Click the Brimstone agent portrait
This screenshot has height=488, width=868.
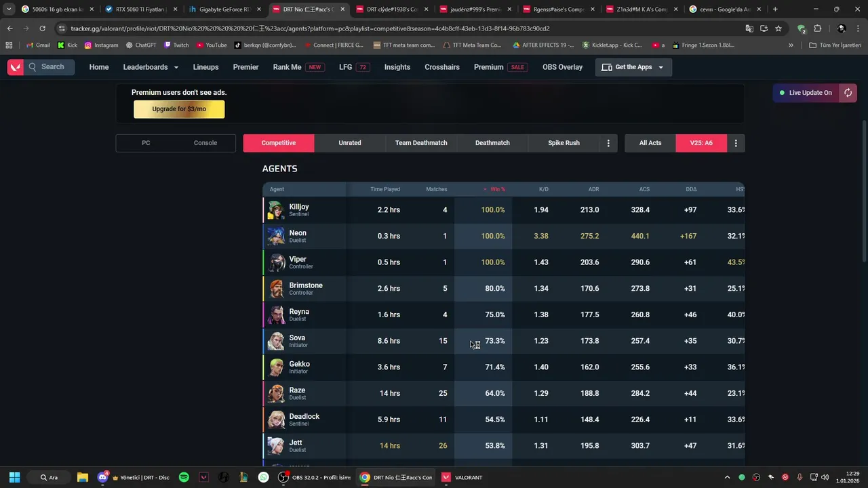pyautogui.click(x=276, y=289)
